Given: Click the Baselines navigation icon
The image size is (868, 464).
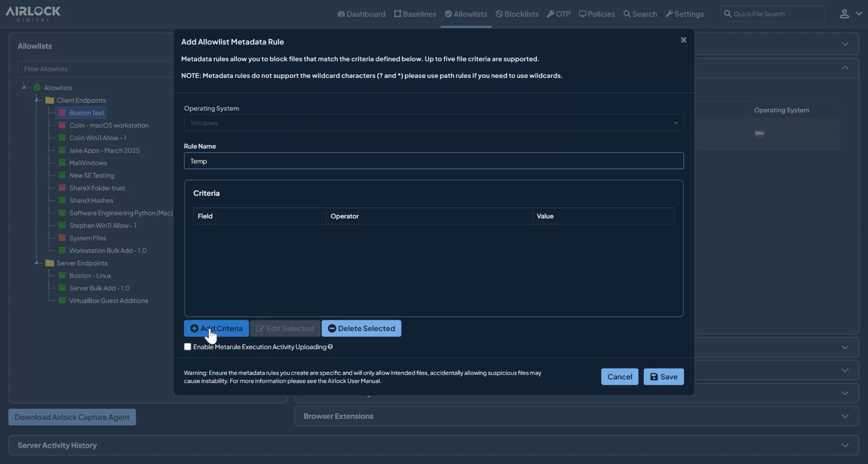Looking at the screenshot, I should 398,14.
